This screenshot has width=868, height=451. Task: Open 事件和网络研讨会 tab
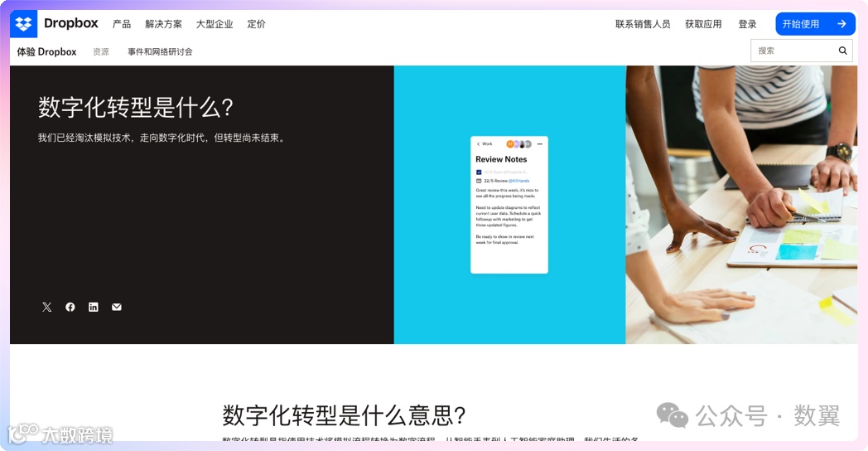(x=160, y=51)
